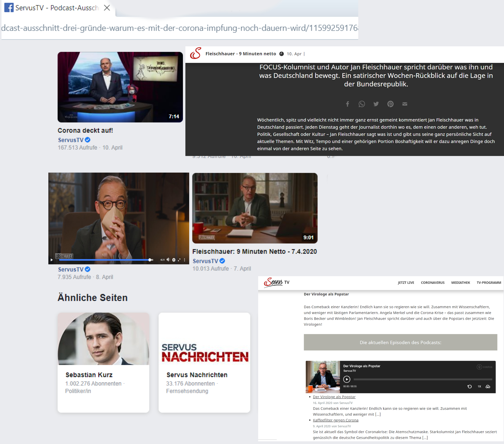Play the Der Virologe als Popstar podcast
Viewport: 504px width, 444px height.
point(347,379)
